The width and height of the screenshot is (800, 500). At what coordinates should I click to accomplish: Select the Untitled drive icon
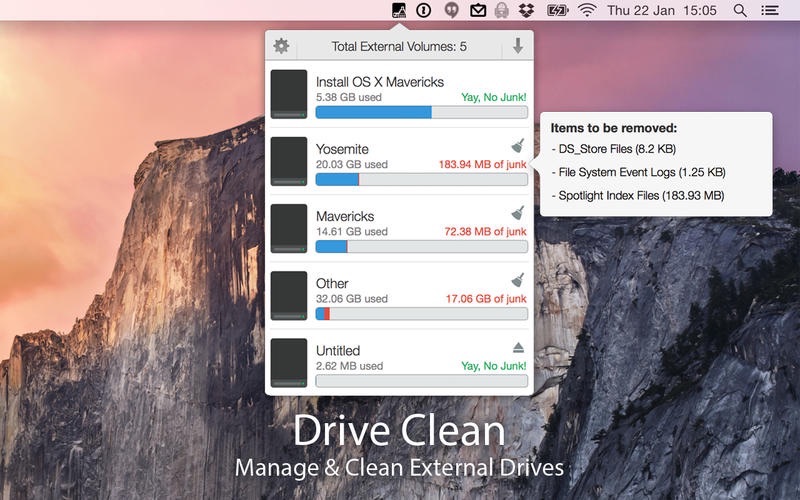click(x=289, y=363)
